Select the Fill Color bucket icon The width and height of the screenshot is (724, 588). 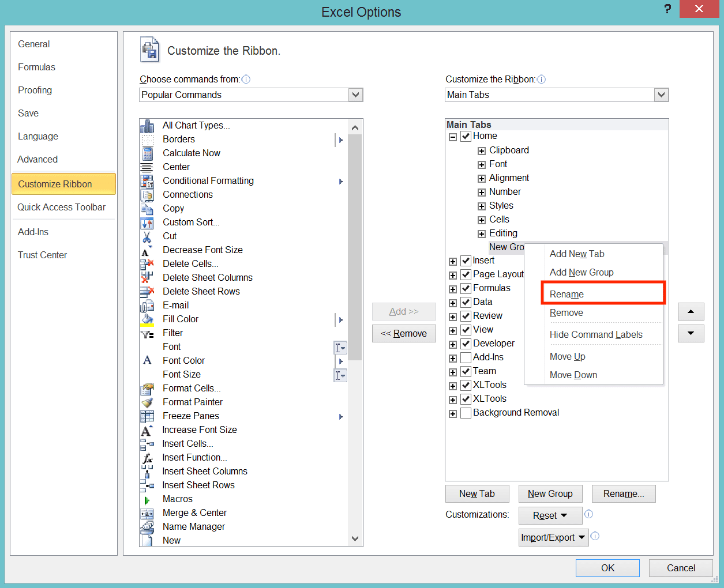[x=147, y=319]
